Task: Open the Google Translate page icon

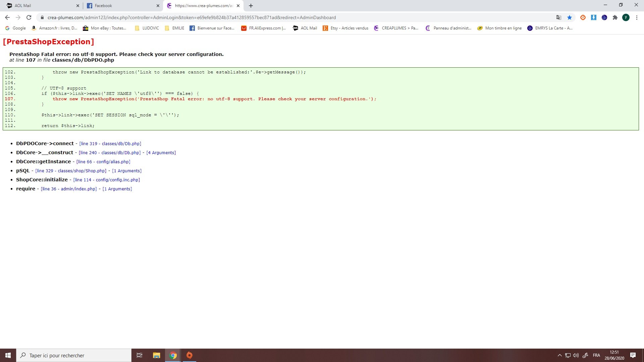Action: 559,17
